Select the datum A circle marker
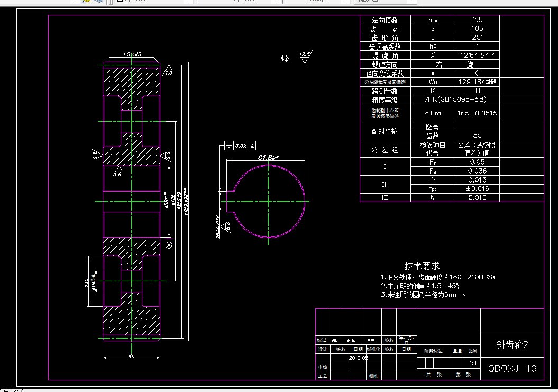The width and height of the screenshot is (558, 392). pos(169,245)
